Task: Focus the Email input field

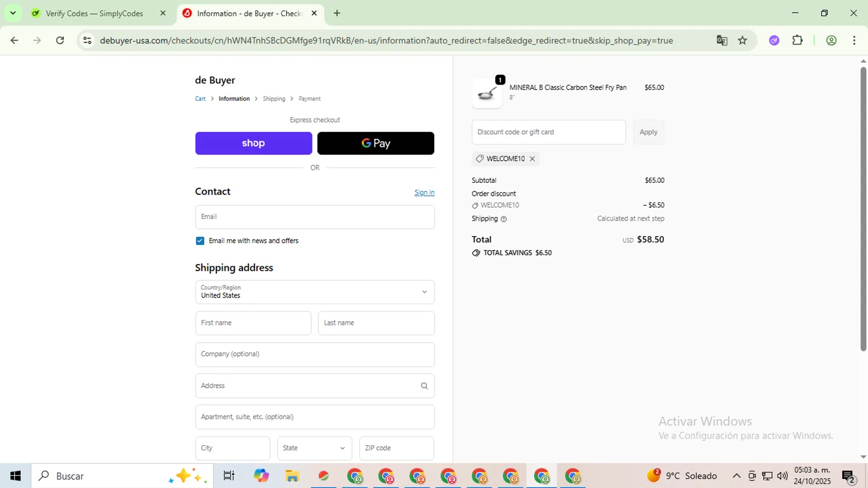Action: pos(315,217)
